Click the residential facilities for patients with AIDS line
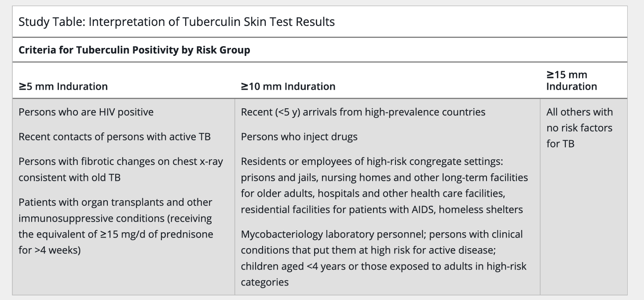Image resolution: width=644 pixels, height=300 pixels. [382, 210]
